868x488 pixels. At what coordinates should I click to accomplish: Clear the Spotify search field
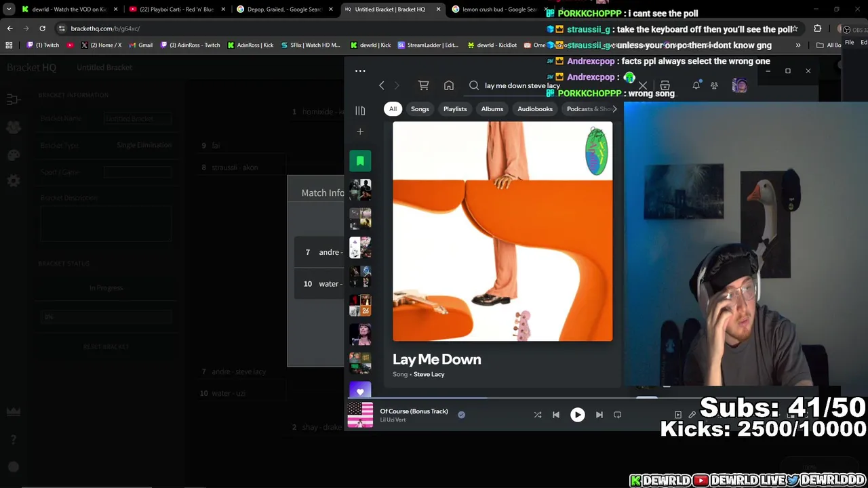click(x=642, y=85)
